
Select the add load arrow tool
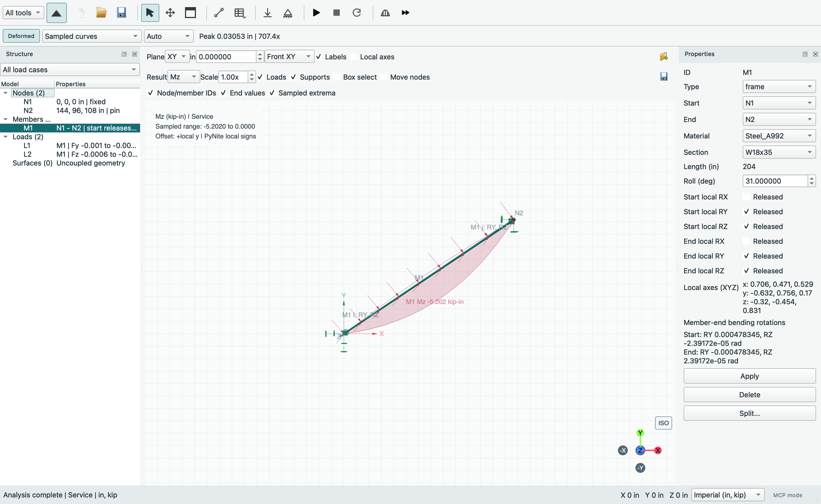267,13
